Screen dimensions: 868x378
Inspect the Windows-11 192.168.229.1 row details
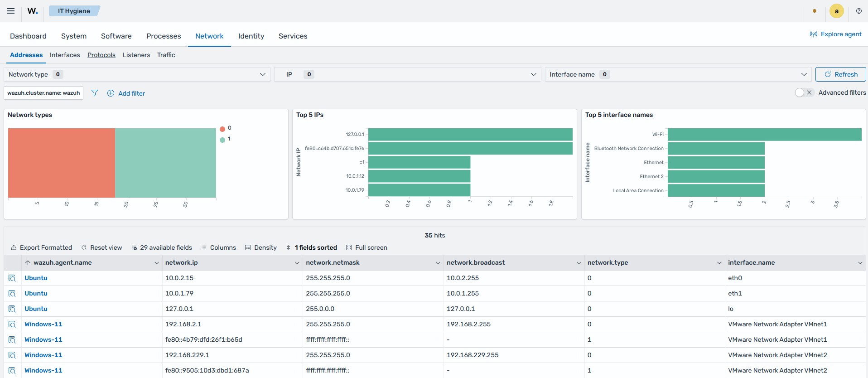coord(12,355)
